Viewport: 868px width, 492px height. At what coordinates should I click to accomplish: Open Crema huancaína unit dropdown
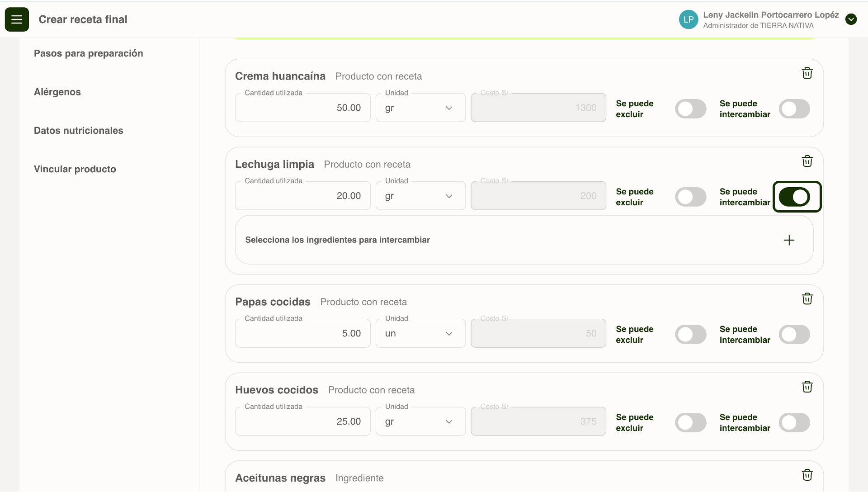coord(420,108)
